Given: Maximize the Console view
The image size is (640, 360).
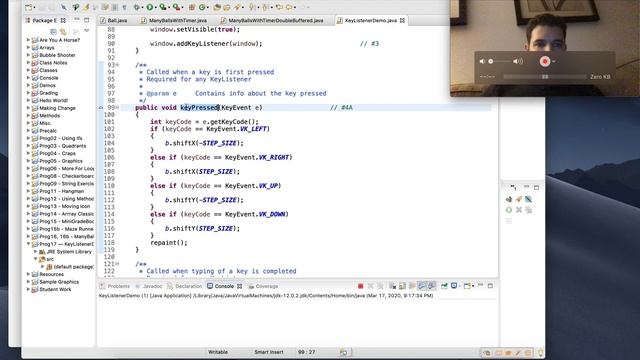Looking at the screenshot, I should (490, 286).
